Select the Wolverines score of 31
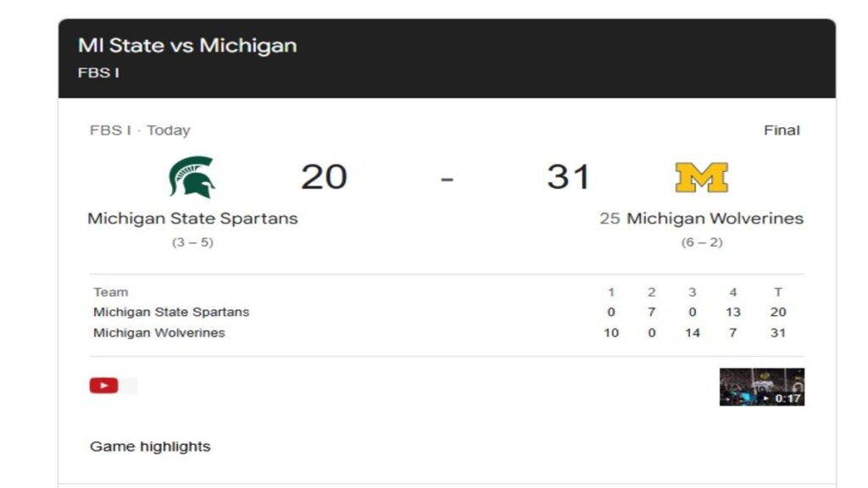 point(568,177)
